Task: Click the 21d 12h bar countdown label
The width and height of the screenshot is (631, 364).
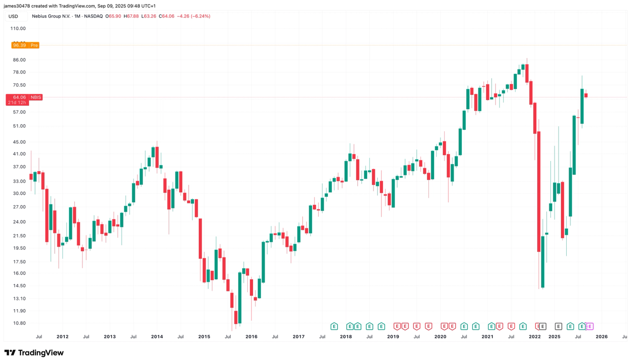Action: click(17, 103)
